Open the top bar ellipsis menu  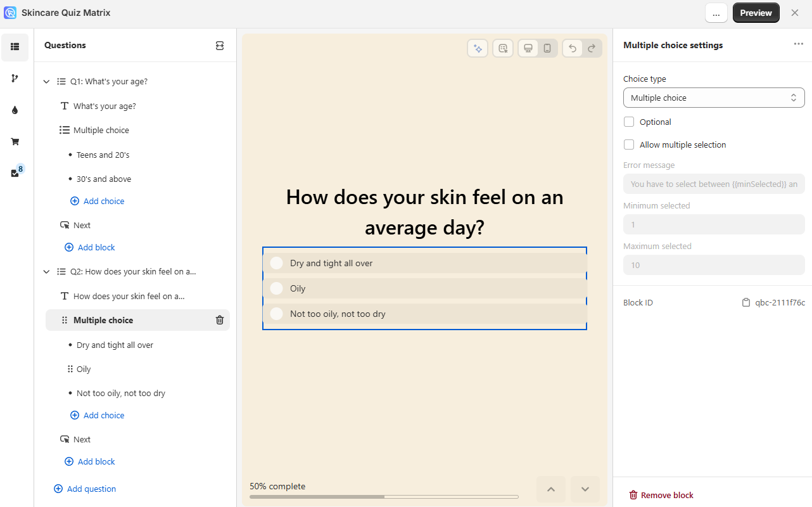coord(716,13)
